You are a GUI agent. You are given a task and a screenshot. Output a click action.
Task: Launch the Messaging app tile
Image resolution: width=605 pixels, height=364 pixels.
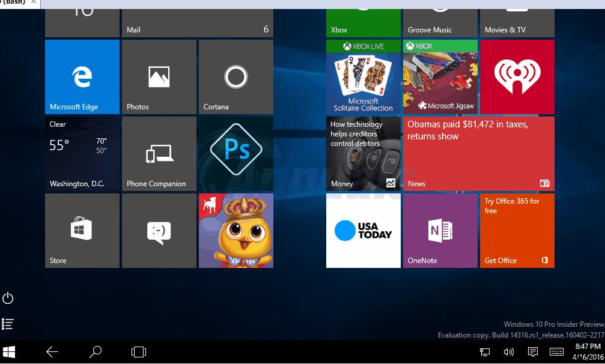pyautogui.click(x=159, y=230)
